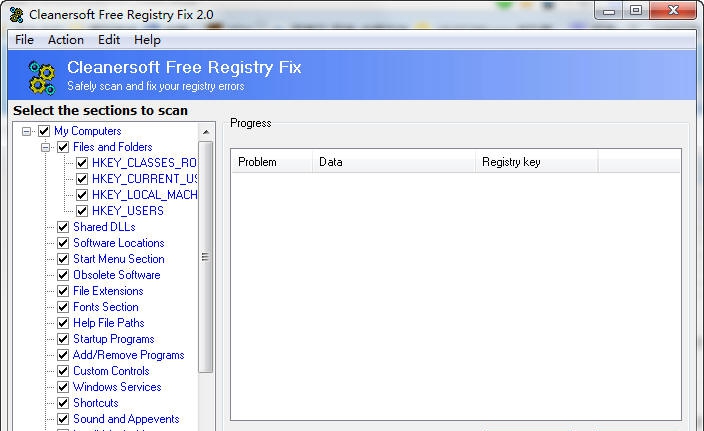Toggle the HKEY_CLASSES_ROOT checkbox

tap(82, 163)
